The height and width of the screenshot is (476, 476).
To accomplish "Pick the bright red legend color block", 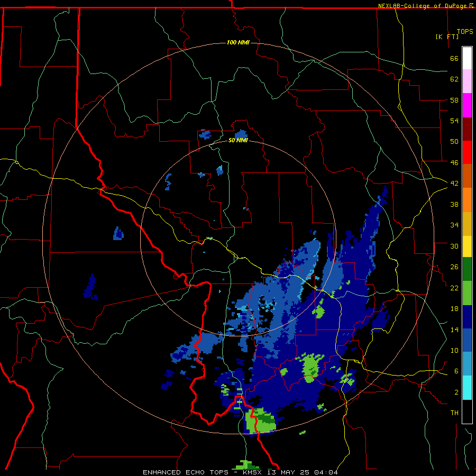I will (467, 152).
